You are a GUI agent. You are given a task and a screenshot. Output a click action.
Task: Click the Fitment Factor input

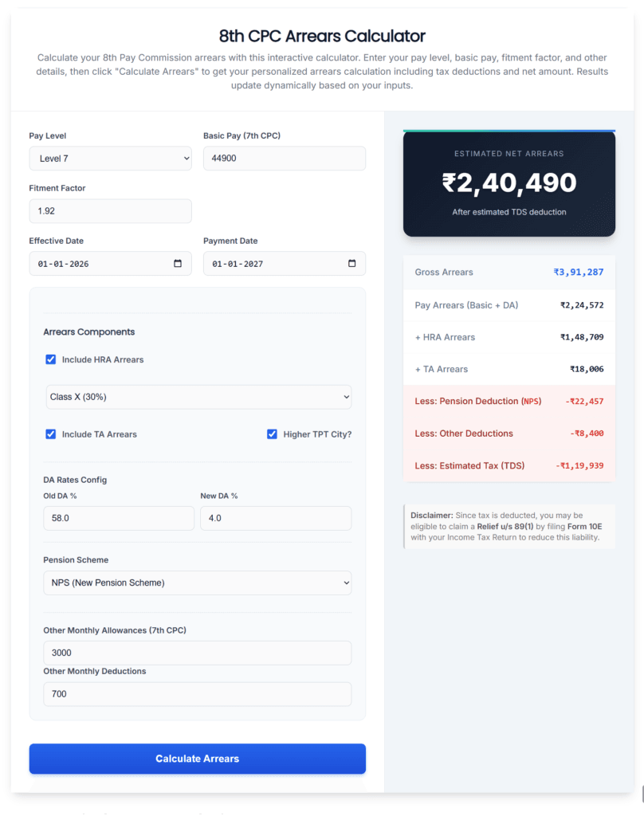click(x=110, y=211)
